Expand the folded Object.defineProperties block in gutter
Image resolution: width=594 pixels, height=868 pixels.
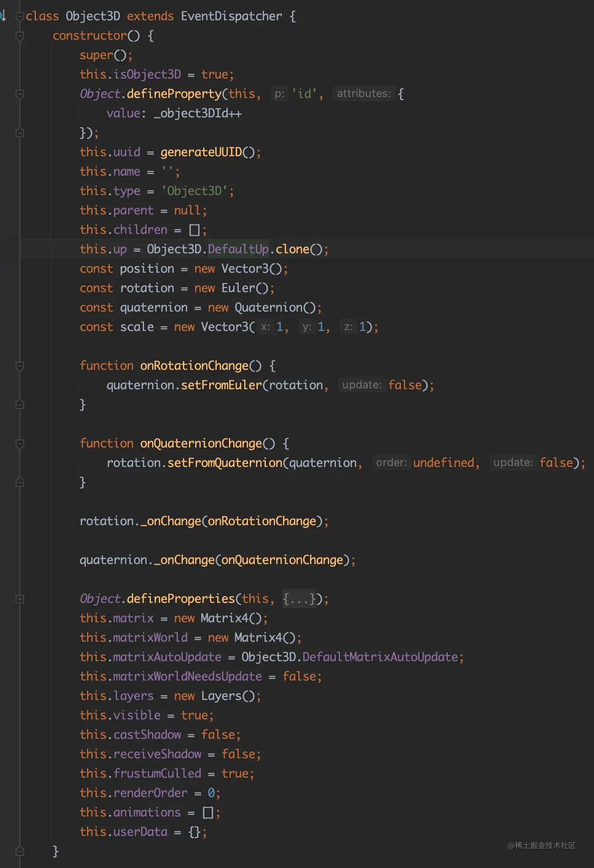coord(19,599)
